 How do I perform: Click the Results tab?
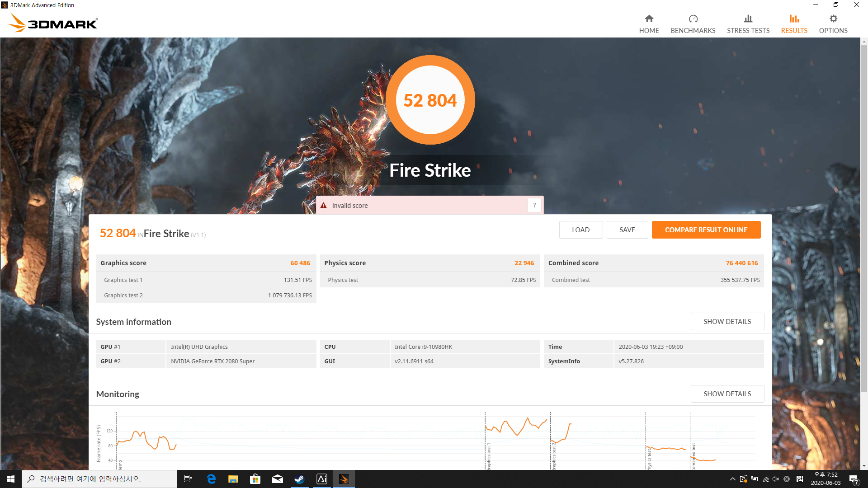pyautogui.click(x=794, y=24)
